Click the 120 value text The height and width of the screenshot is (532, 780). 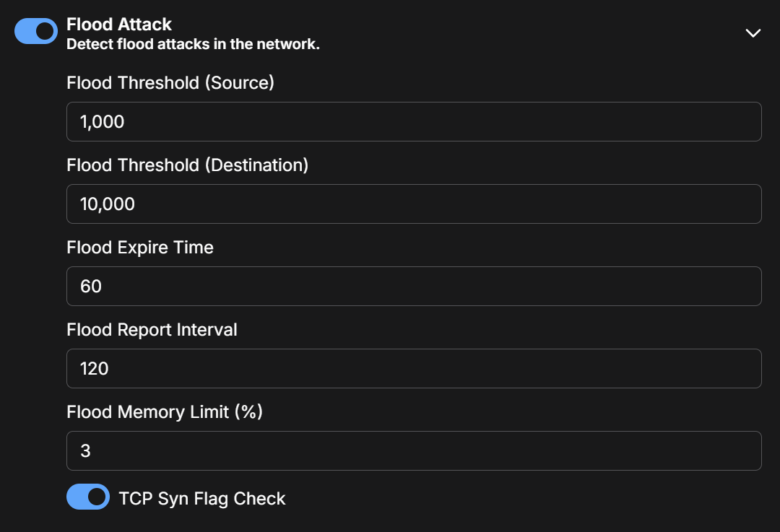pos(95,369)
